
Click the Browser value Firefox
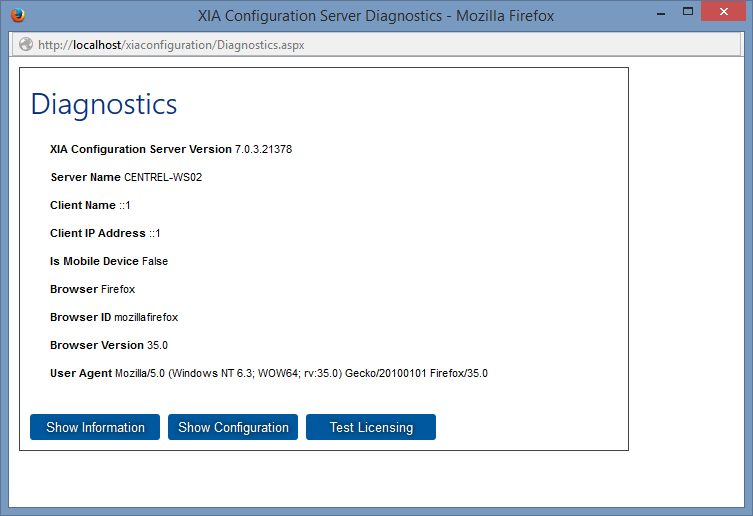(118, 289)
